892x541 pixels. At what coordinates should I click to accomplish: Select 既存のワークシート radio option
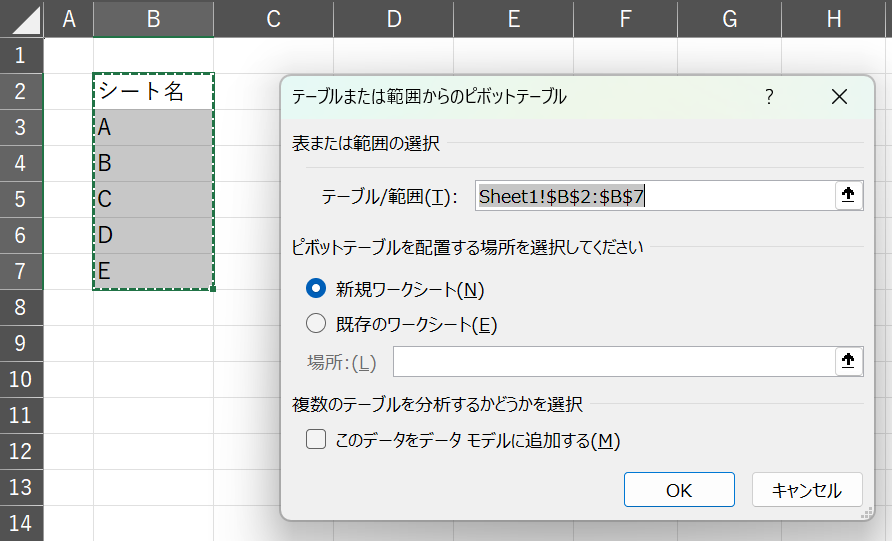point(316,324)
